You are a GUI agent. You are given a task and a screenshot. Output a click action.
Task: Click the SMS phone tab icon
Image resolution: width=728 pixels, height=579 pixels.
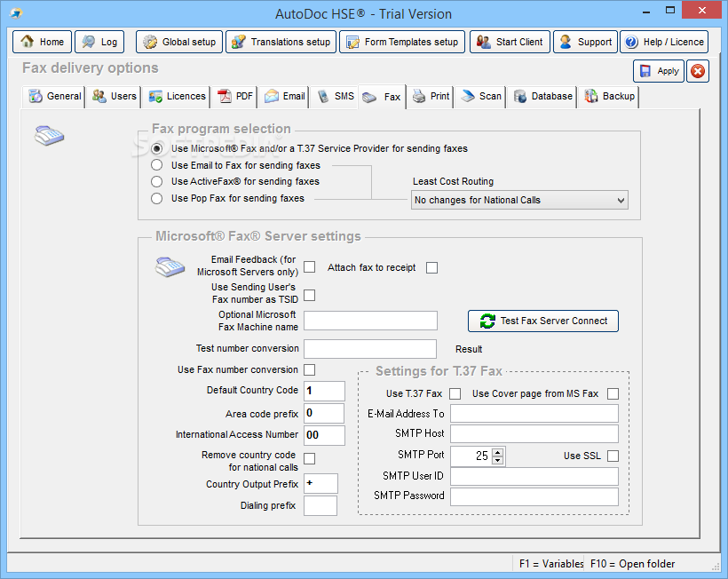coord(323,96)
